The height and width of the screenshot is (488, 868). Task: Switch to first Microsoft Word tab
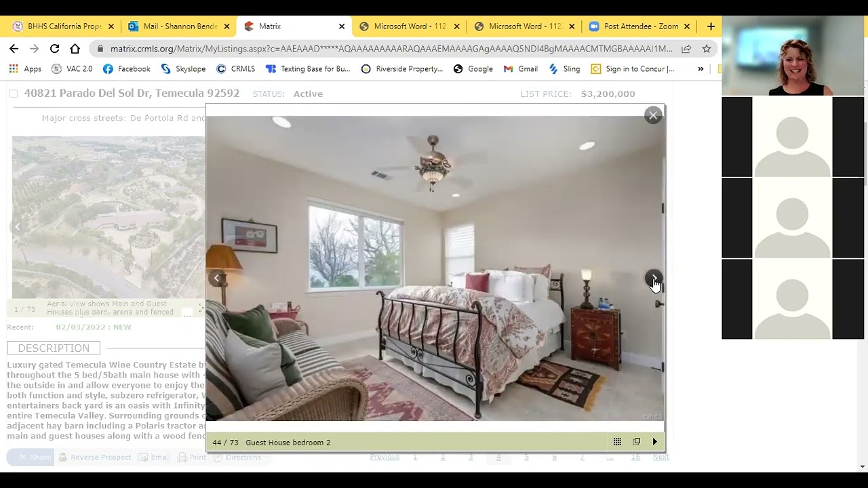[x=410, y=26]
